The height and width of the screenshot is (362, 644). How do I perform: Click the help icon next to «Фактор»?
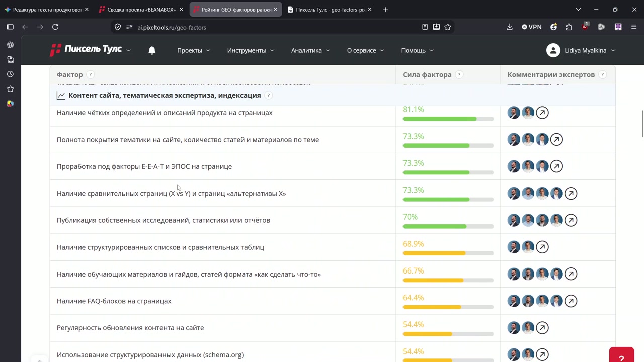tap(90, 75)
